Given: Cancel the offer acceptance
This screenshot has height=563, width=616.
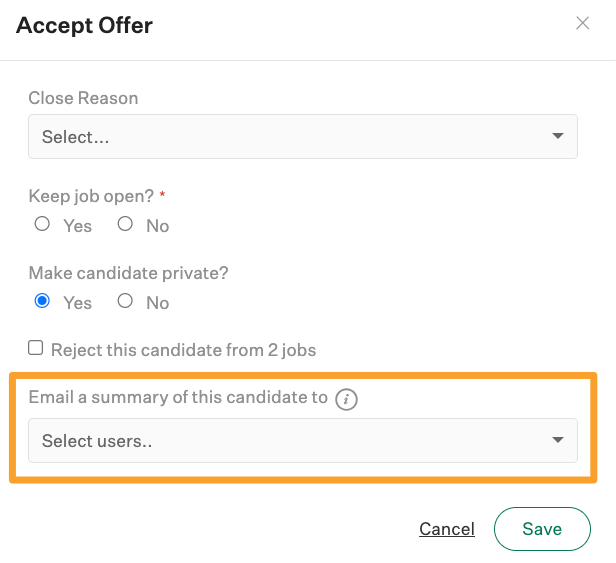Looking at the screenshot, I should (x=447, y=529).
